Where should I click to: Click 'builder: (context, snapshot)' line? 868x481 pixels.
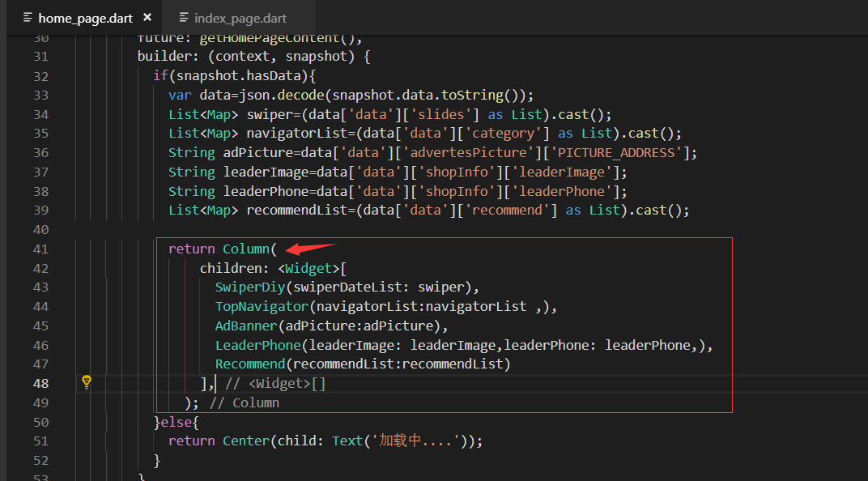(253, 57)
